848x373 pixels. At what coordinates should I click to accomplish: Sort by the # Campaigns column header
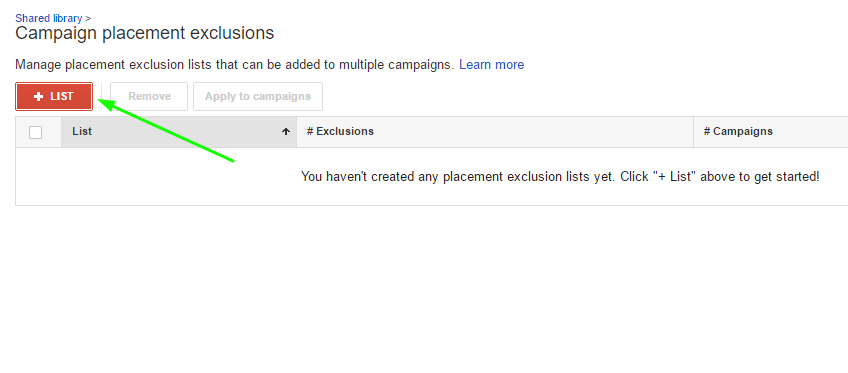771,132
